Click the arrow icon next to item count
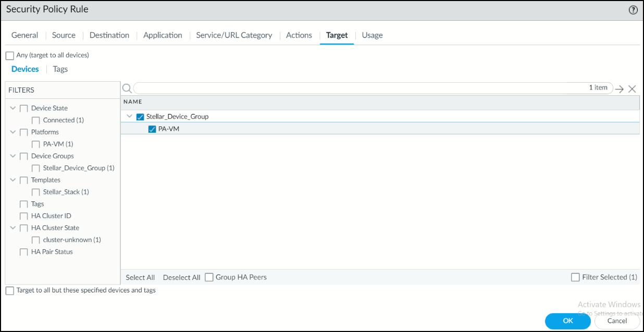This screenshot has width=644, height=332. [x=619, y=89]
